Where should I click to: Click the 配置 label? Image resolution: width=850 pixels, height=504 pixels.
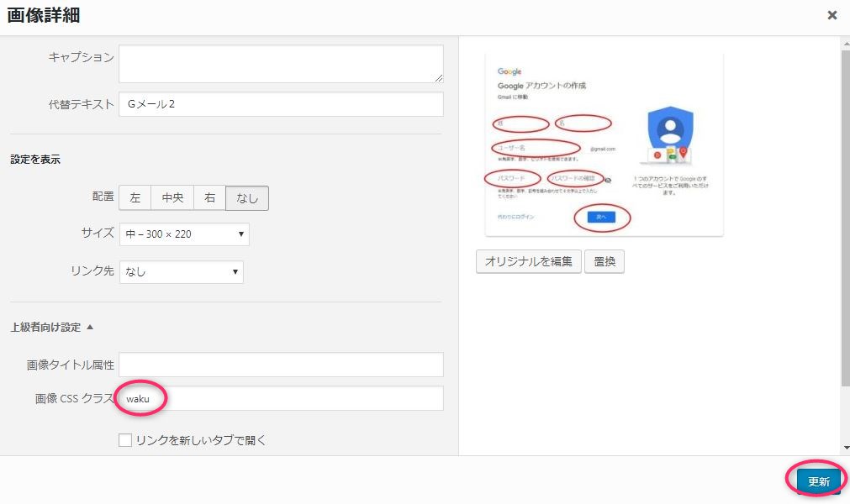pyautogui.click(x=103, y=197)
